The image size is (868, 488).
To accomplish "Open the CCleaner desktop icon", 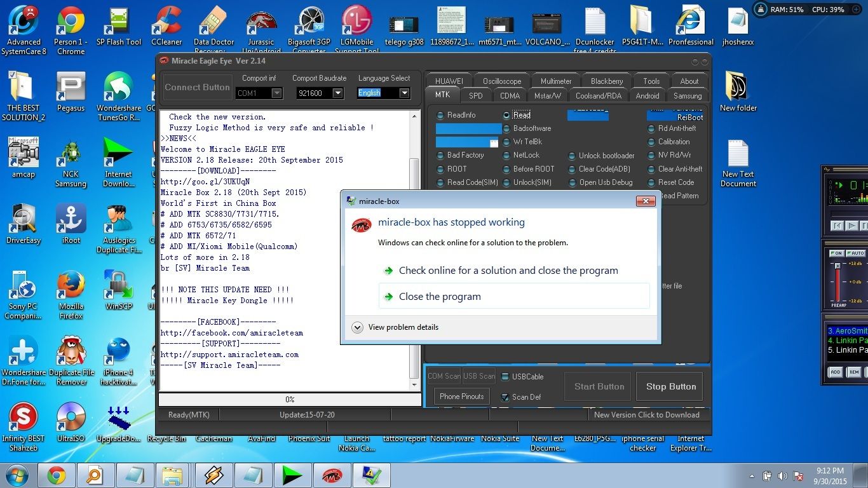I will tap(166, 24).
